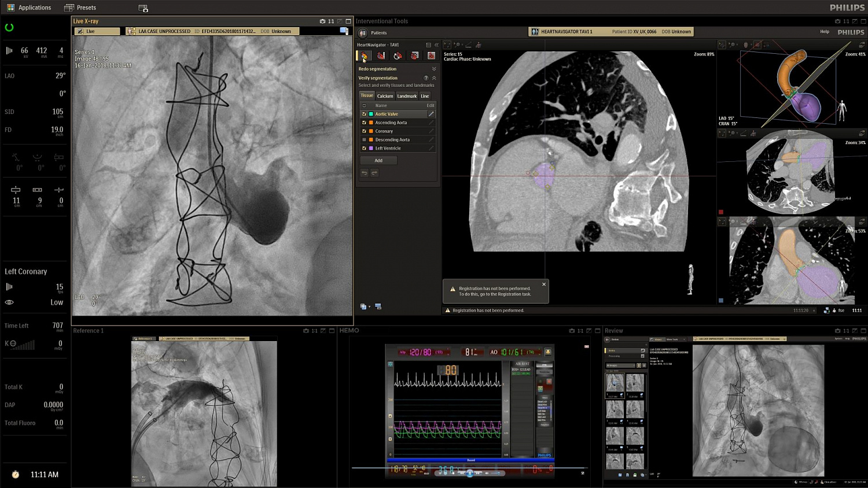Screen dimensions: 868x488
Task: Click the camera icon in Reference 1 header
Action: [x=306, y=331]
